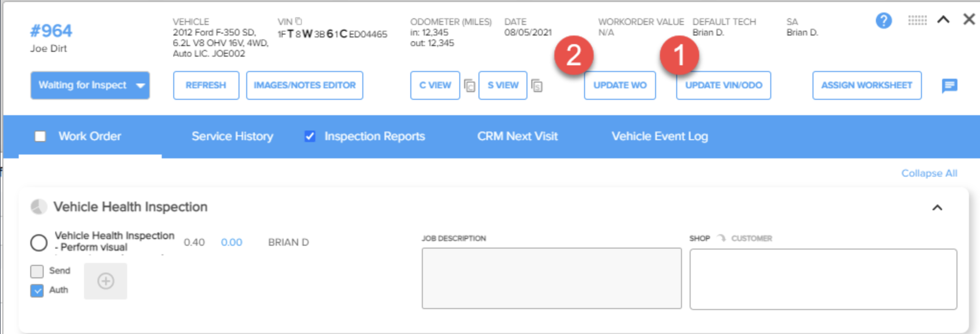
Task: Switch to the Work Order tab
Action: (x=90, y=136)
